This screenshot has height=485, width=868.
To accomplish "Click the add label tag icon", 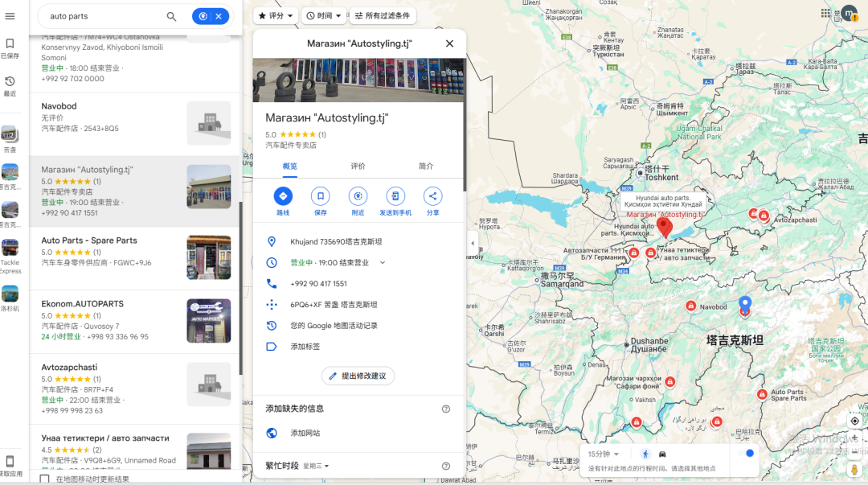I will [x=272, y=347].
